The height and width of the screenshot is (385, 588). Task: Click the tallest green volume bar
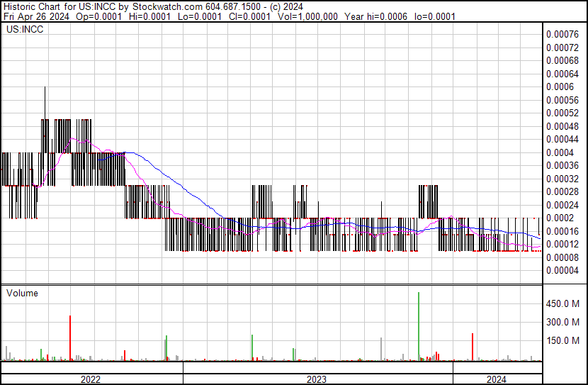pyautogui.click(x=419, y=326)
